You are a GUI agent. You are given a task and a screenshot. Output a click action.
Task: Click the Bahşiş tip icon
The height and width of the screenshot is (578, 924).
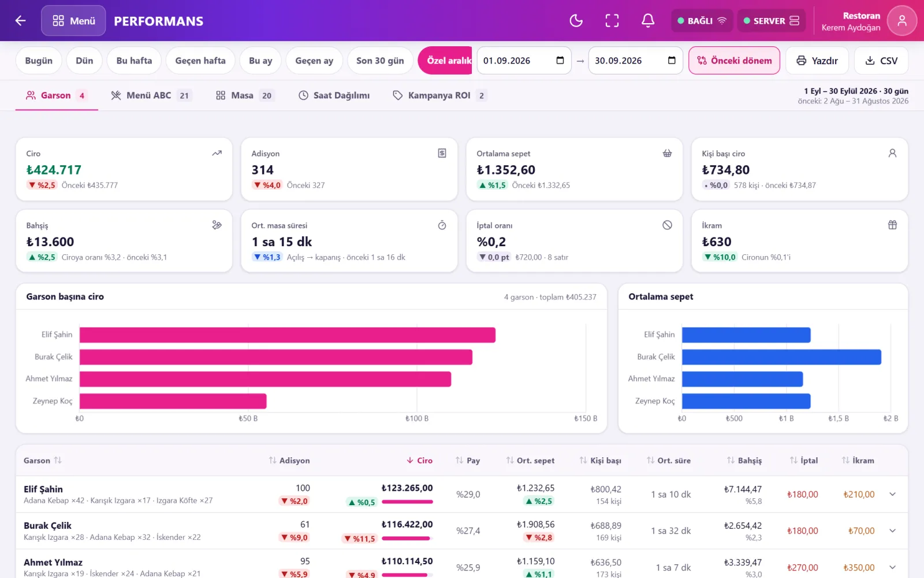217,225
